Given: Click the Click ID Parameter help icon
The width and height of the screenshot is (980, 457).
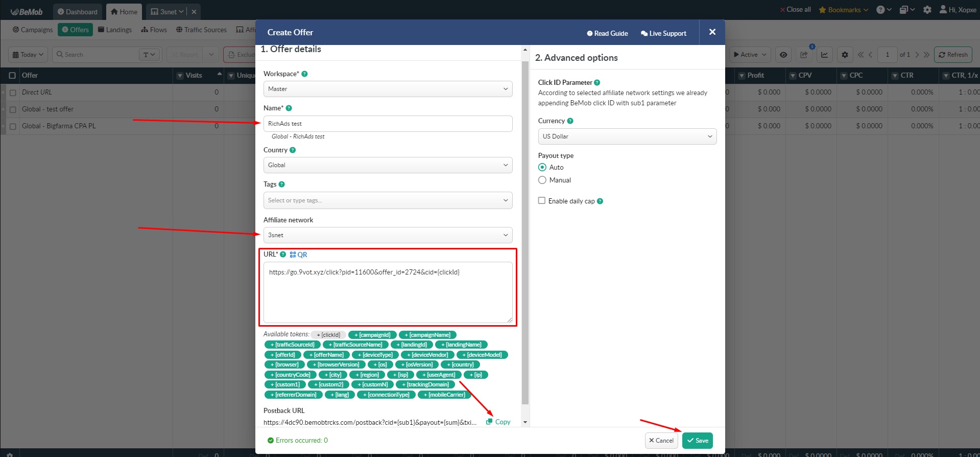Looking at the screenshot, I should pos(597,82).
